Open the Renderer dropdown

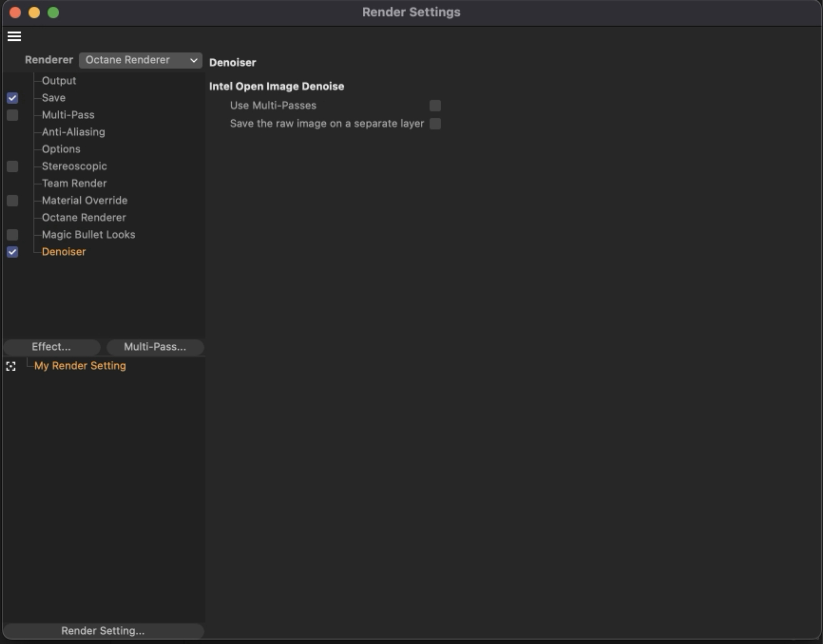tap(140, 60)
